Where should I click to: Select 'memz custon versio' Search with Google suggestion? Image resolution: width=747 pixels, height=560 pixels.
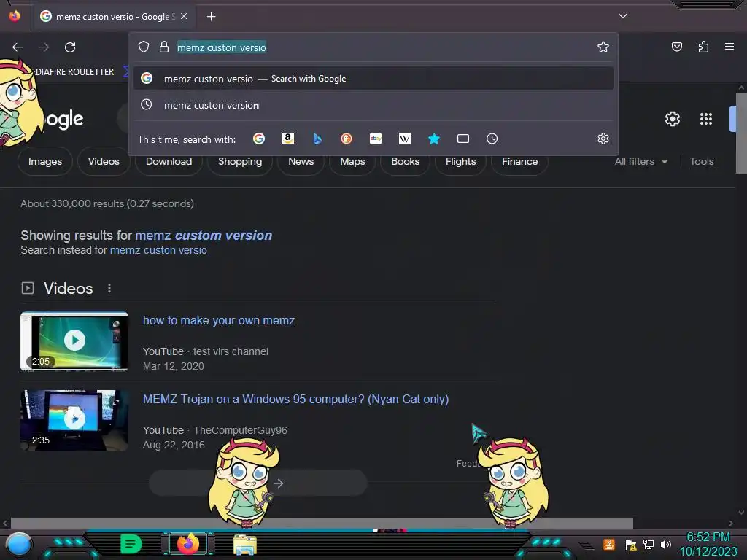373,79
